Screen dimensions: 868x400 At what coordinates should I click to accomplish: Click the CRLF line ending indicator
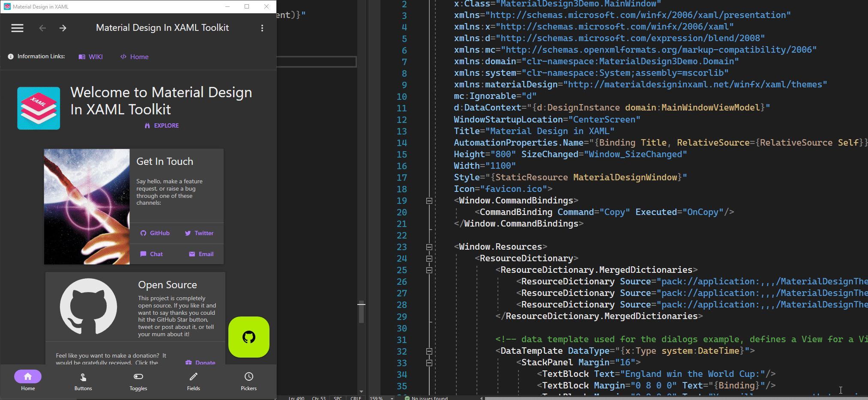click(356, 398)
